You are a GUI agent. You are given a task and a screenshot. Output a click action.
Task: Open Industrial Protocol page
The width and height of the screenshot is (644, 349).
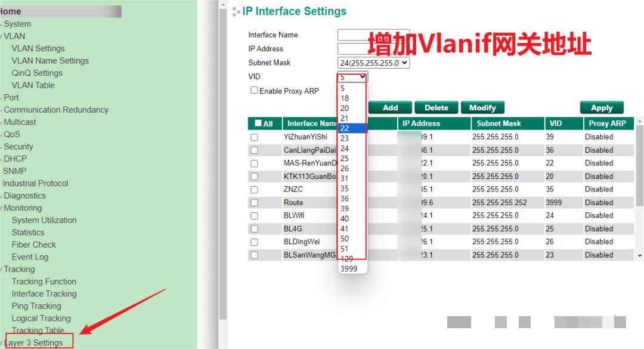click(35, 183)
